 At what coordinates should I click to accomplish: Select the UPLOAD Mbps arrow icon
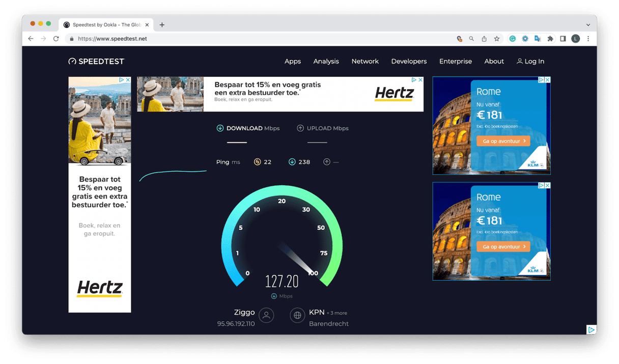click(300, 128)
